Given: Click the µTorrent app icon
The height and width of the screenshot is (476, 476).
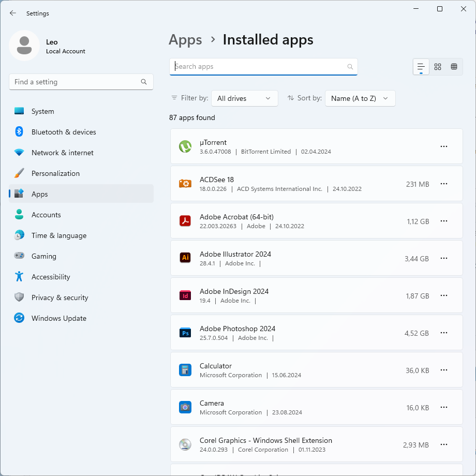Looking at the screenshot, I should [185, 146].
